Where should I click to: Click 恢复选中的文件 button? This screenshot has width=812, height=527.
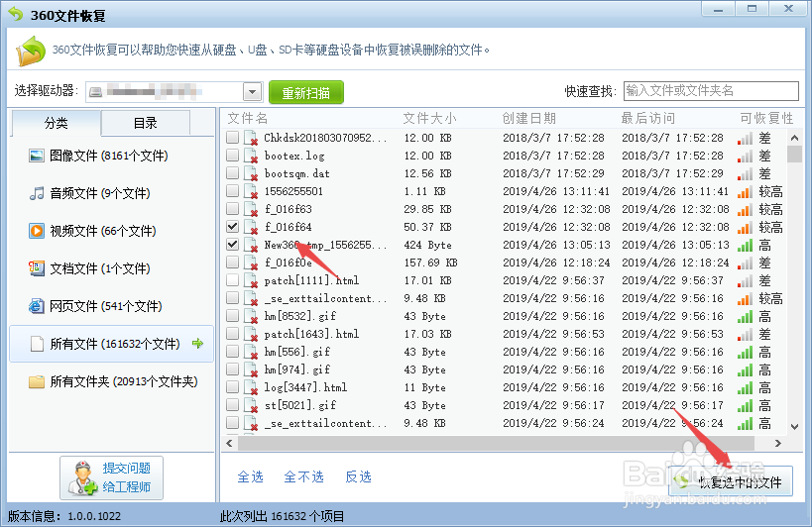(x=731, y=481)
